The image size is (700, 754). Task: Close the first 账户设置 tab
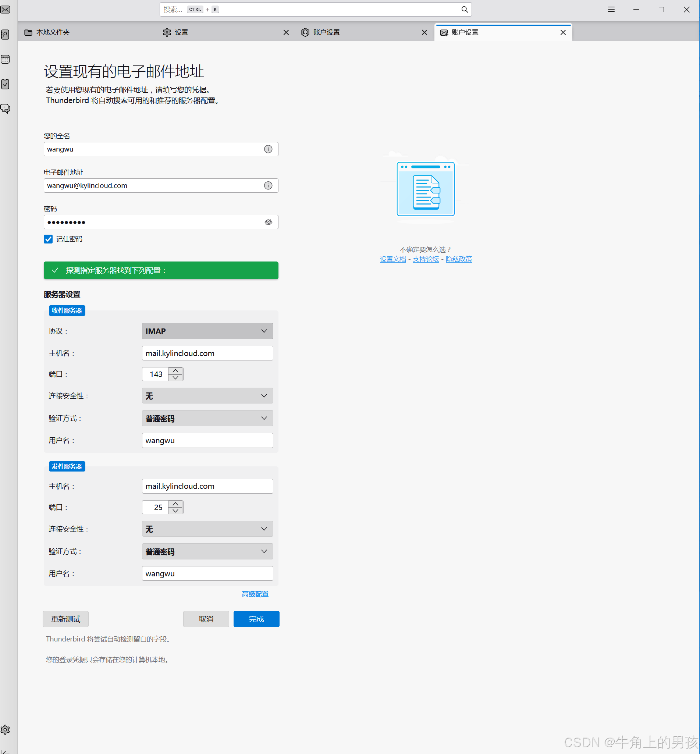pyautogui.click(x=424, y=32)
